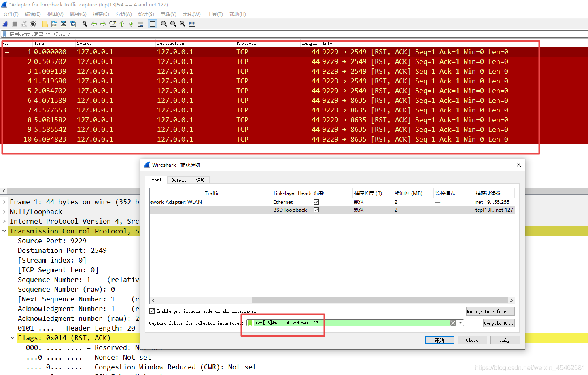
Task: Open the 文件(F) menu
Action: click(x=11, y=14)
